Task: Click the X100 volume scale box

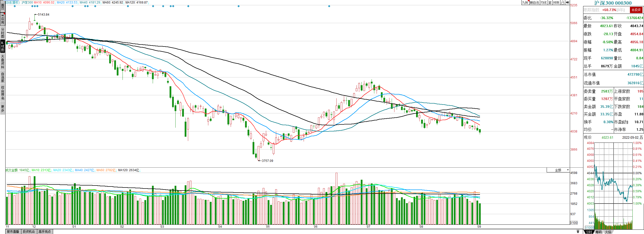Action: click(x=574, y=223)
